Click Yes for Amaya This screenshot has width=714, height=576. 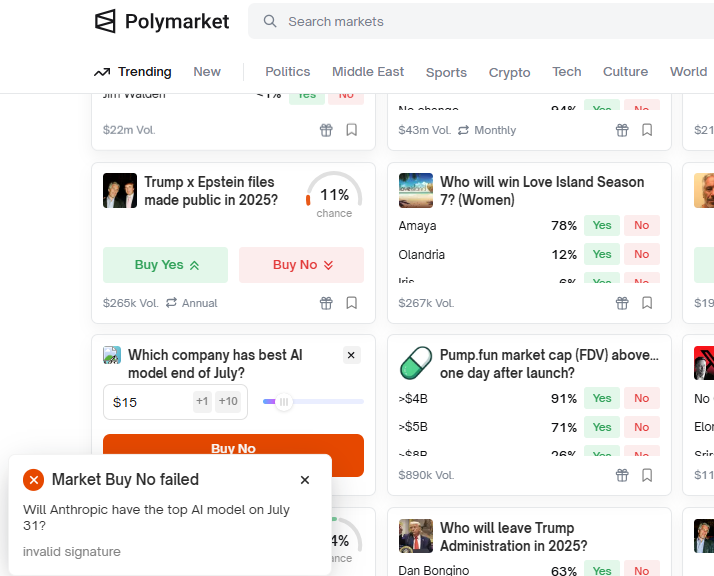[x=602, y=225]
